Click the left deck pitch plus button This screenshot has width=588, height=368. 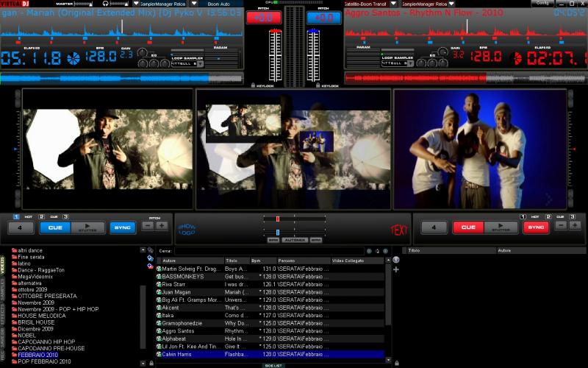click(162, 226)
